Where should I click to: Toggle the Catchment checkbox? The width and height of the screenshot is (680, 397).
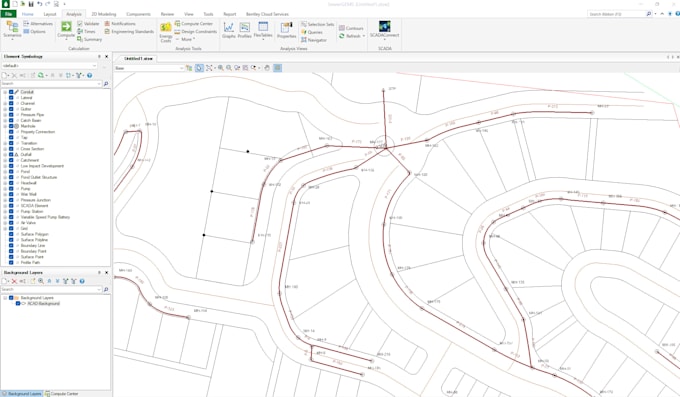11,160
